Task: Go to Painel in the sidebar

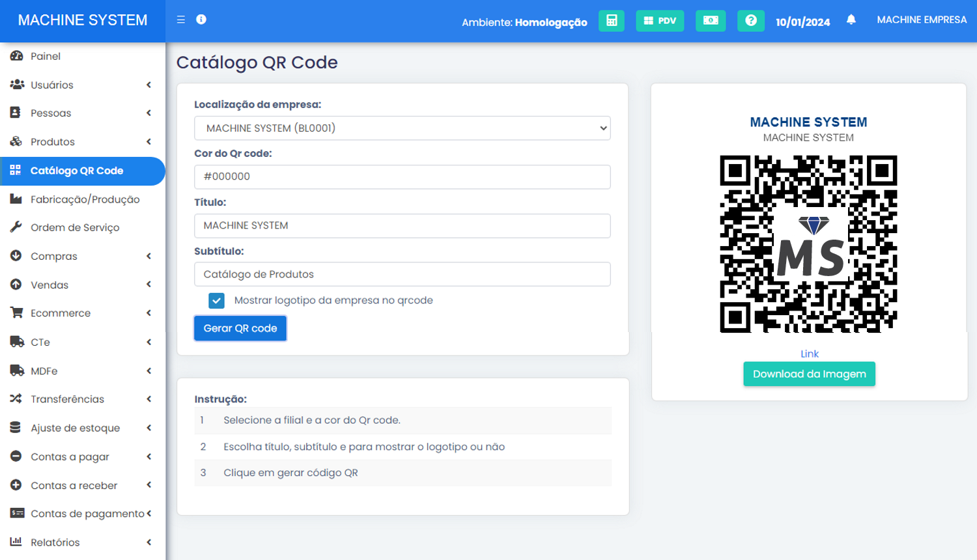Action: [46, 56]
